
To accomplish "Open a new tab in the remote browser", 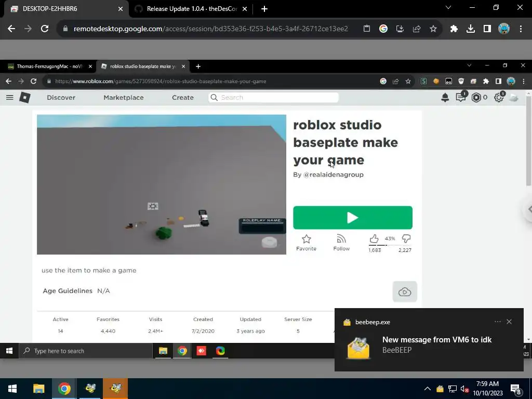I will click(x=198, y=66).
